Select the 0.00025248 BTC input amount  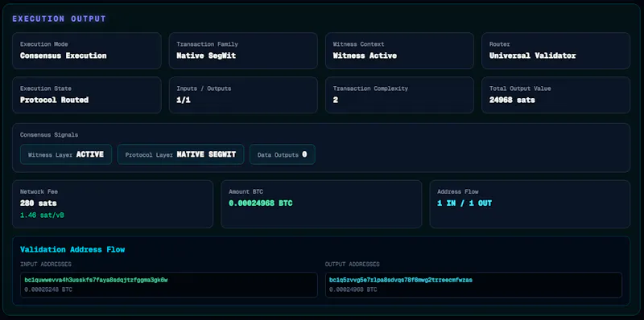[x=48, y=289]
